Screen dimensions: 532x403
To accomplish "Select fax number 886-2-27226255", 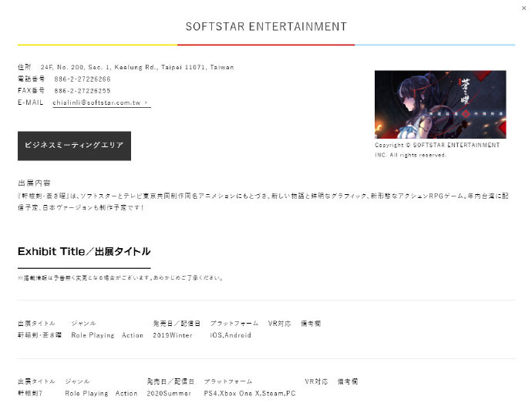I will [x=82, y=91].
